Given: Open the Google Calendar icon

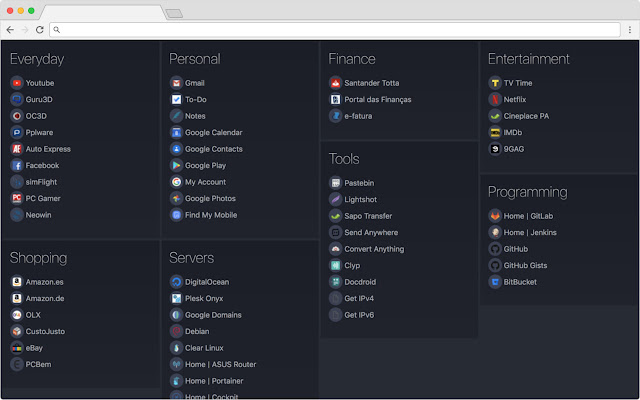Looking at the screenshot, I should click(x=176, y=132).
